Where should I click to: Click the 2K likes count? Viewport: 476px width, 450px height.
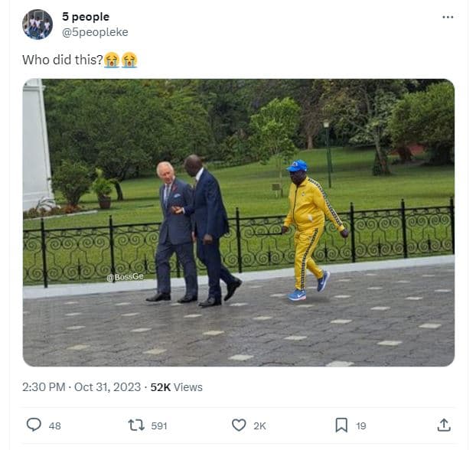pyautogui.click(x=260, y=426)
